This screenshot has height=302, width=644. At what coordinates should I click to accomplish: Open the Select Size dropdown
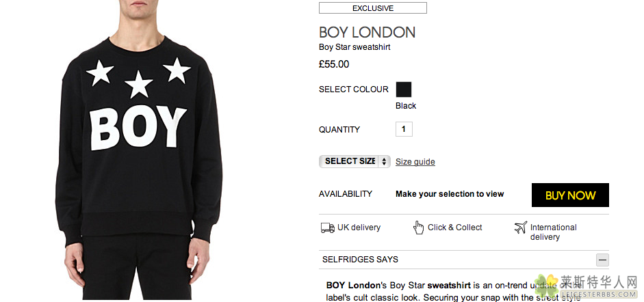click(x=355, y=161)
